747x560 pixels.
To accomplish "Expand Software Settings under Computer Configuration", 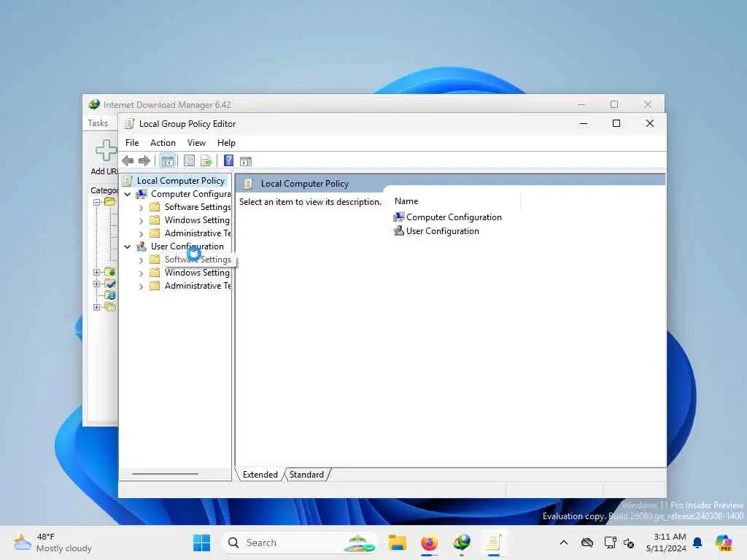I will click(x=141, y=208).
